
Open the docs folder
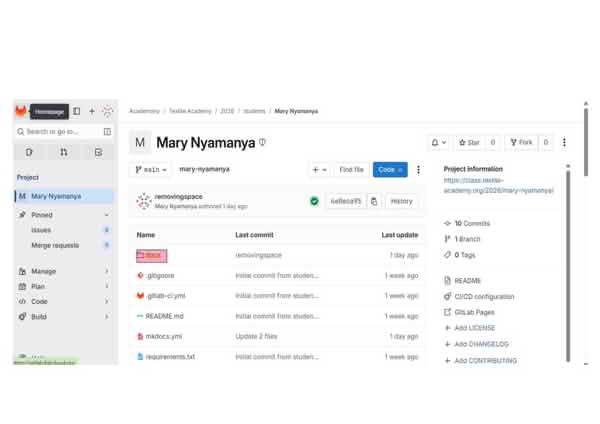tap(152, 256)
